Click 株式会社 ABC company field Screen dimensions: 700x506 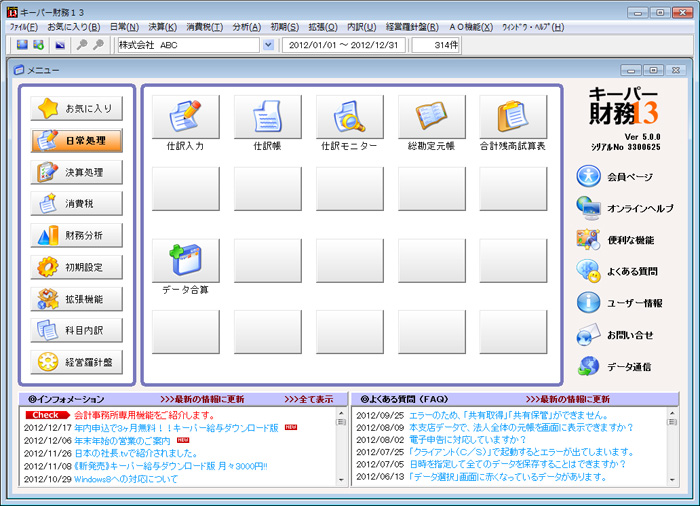point(188,45)
